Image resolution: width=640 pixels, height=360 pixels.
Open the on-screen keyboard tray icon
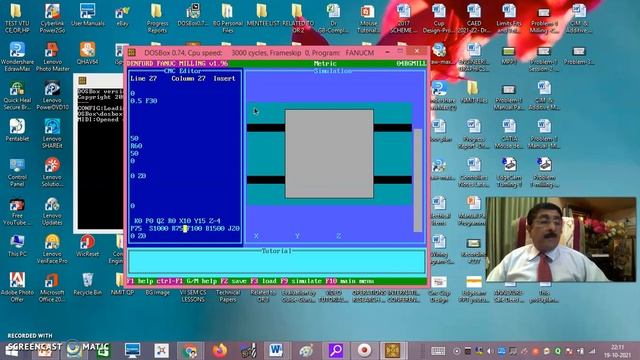(438, 351)
